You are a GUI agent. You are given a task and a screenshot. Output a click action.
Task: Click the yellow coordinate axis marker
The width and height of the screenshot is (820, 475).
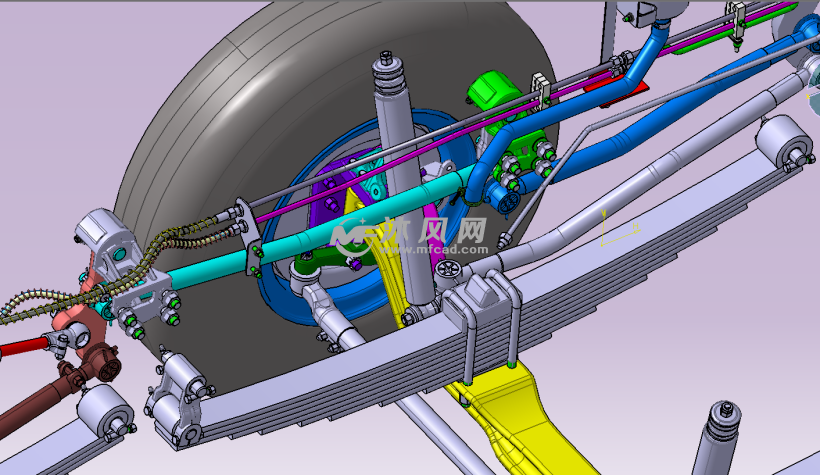[620, 228]
